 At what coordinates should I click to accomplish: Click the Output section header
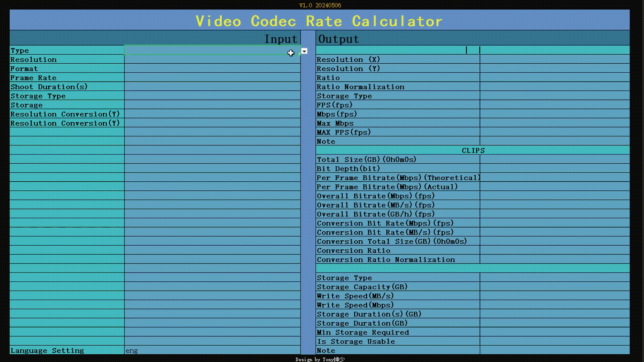coord(338,39)
